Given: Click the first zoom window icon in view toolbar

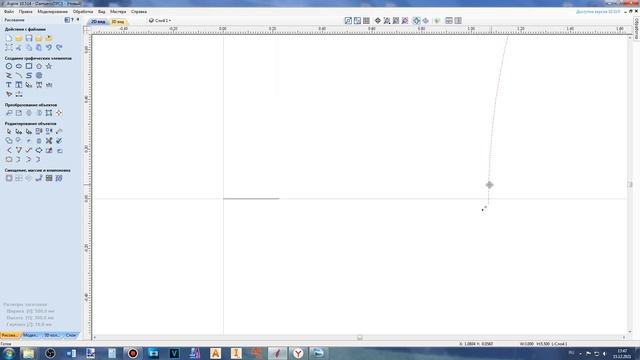Looking at the screenshot, I should [x=348, y=20].
